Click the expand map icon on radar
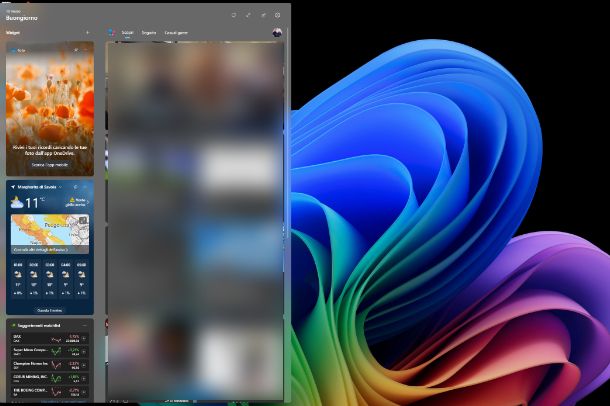The width and height of the screenshot is (610, 406). click(83, 220)
